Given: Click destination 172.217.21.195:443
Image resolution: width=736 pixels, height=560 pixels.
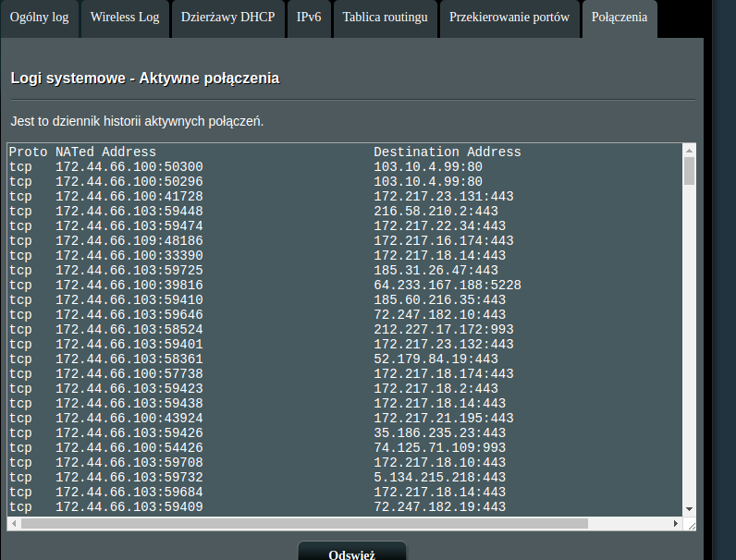Looking at the screenshot, I should click(444, 418).
